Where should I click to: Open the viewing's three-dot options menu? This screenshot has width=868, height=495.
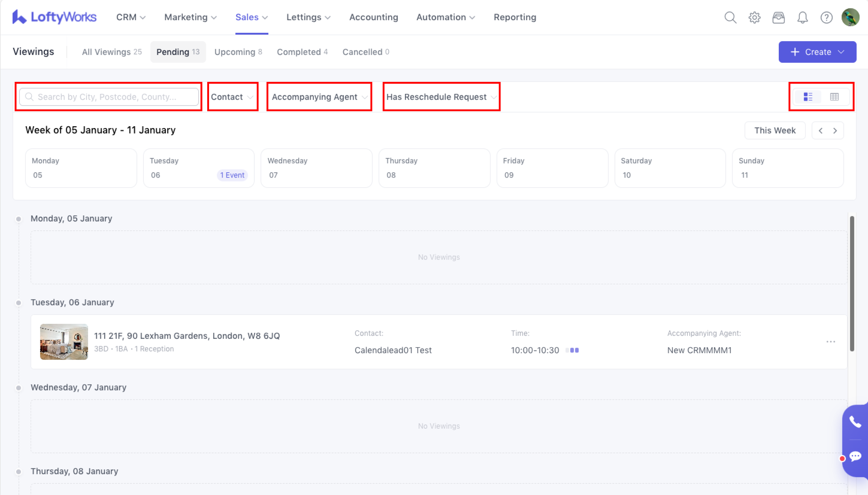[x=831, y=342]
